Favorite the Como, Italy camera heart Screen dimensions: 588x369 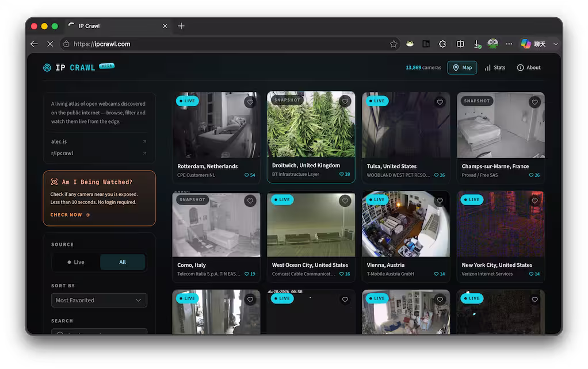(250, 201)
